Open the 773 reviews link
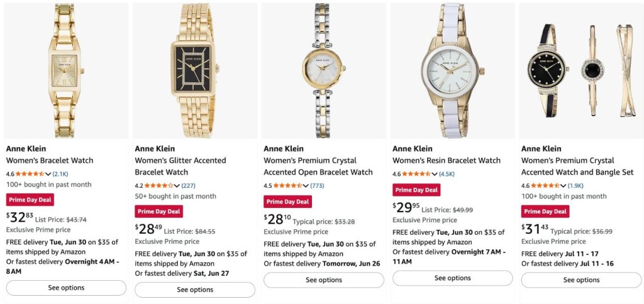644x304 pixels. [x=317, y=186]
